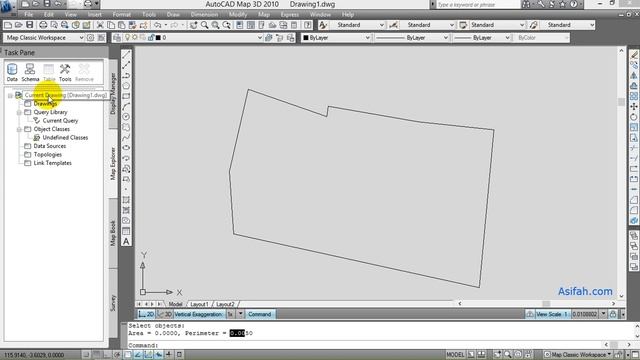Click the Save icon in the Standard toolbar
Image resolution: width=640 pixels, height=360 pixels.
(x=29, y=25)
